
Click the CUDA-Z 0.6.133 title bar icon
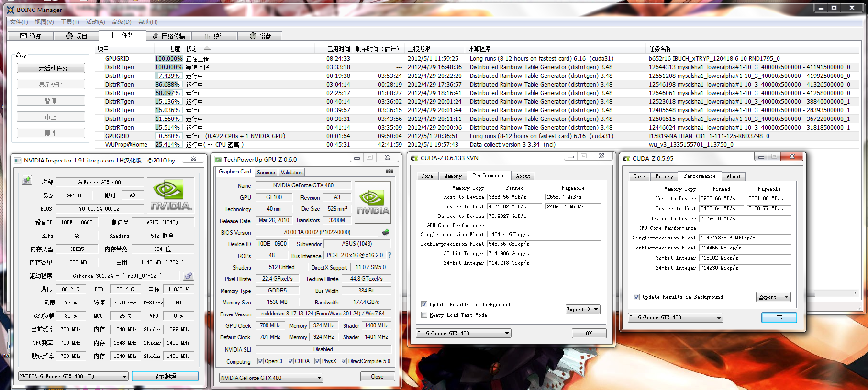tap(414, 158)
